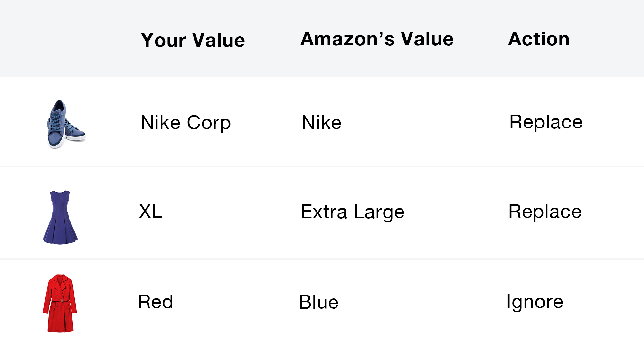Image resolution: width=644 pixels, height=348 pixels.
Task: Click the word Large in second row
Action: (x=379, y=212)
